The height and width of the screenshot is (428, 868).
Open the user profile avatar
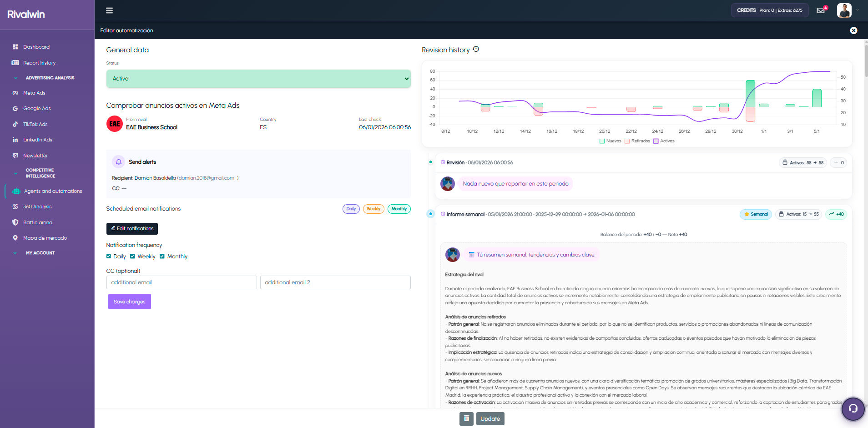click(x=844, y=10)
